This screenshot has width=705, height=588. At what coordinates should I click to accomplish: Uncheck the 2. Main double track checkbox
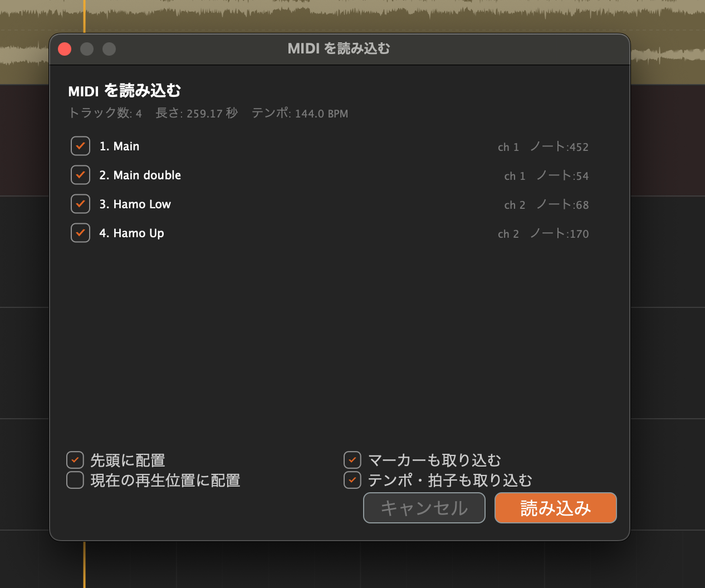[80, 175]
